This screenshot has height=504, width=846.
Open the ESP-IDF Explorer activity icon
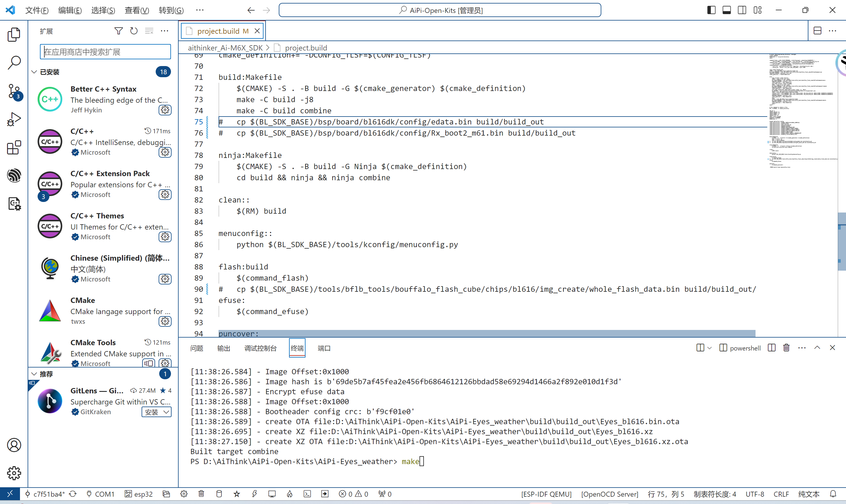(x=14, y=176)
